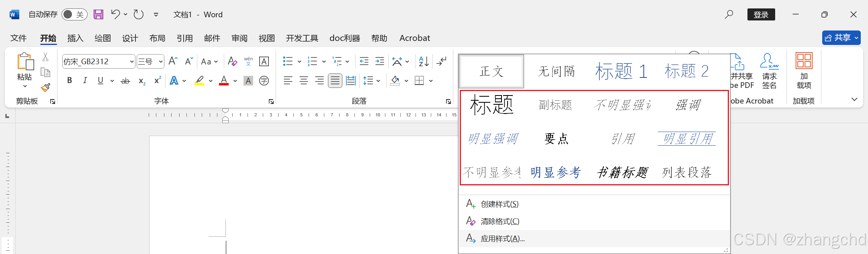Click the Redo icon
Image resolution: width=868 pixels, height=254 pixels.
pos(139,14)
